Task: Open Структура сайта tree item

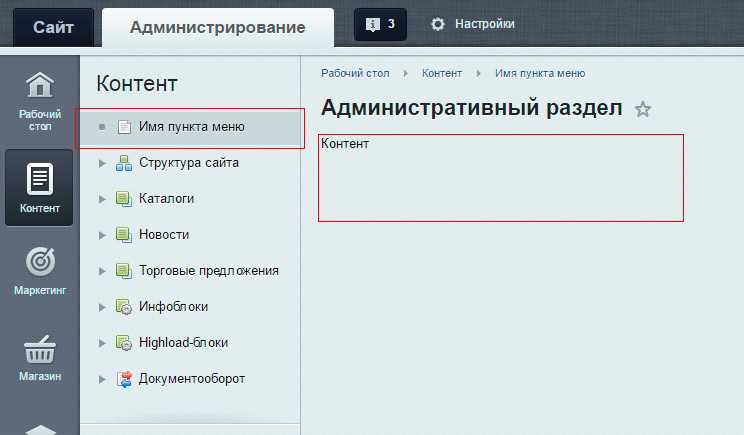Action: pos(189,163)
